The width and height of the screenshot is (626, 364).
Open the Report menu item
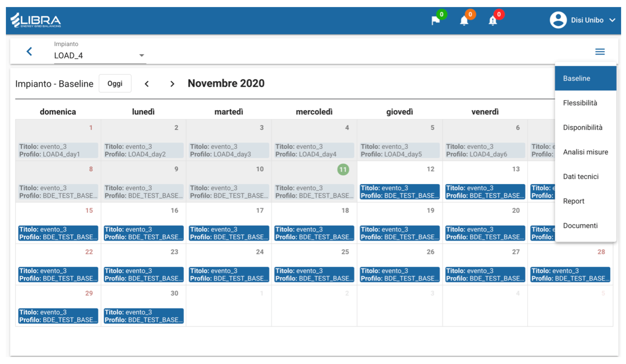[573, 201]
